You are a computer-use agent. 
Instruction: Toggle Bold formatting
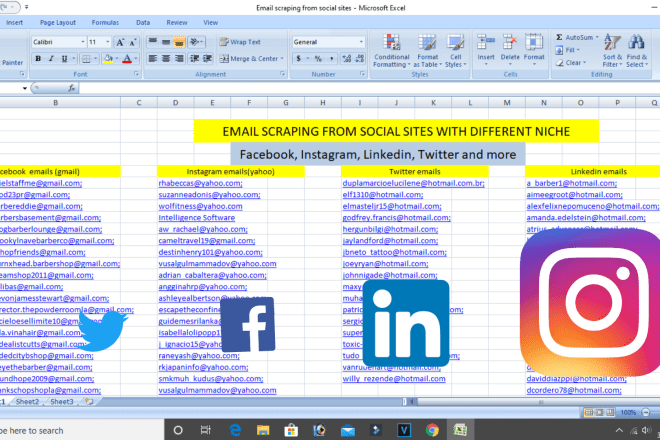tap(38, 59)
